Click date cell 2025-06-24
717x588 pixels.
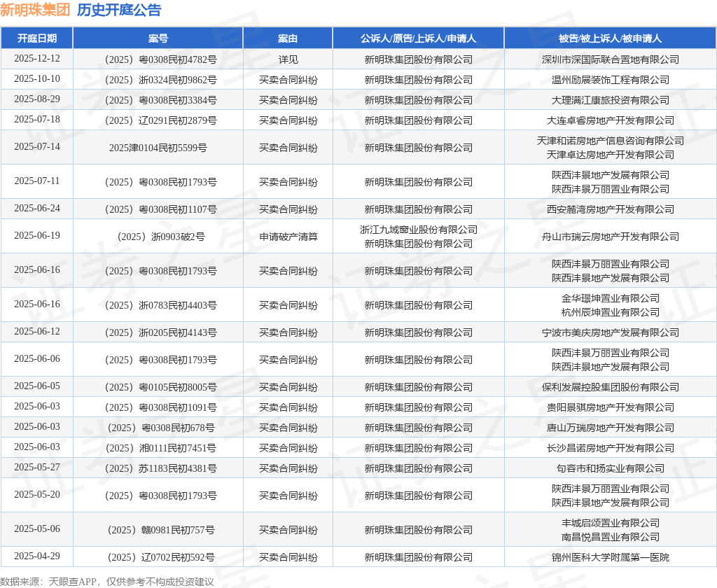tap(37, 208)
